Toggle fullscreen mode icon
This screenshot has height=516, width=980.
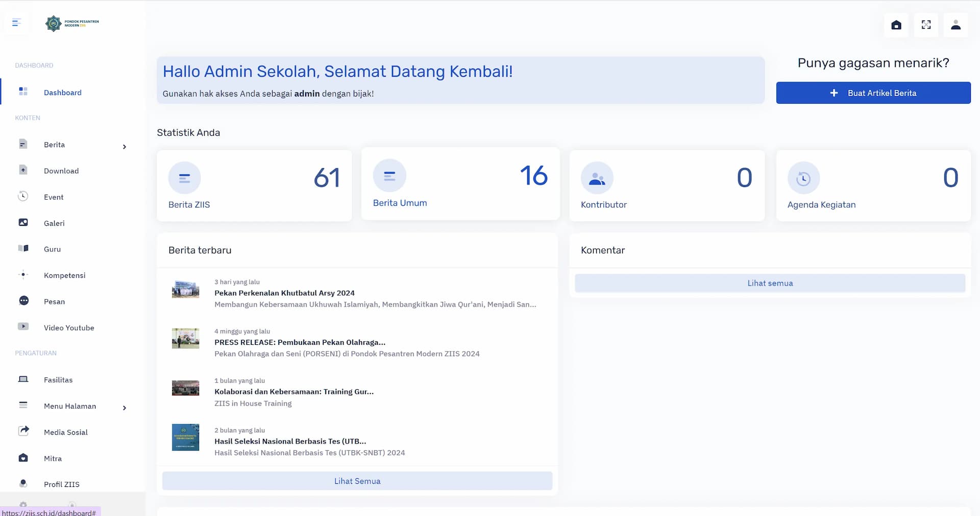pos(926,25)
